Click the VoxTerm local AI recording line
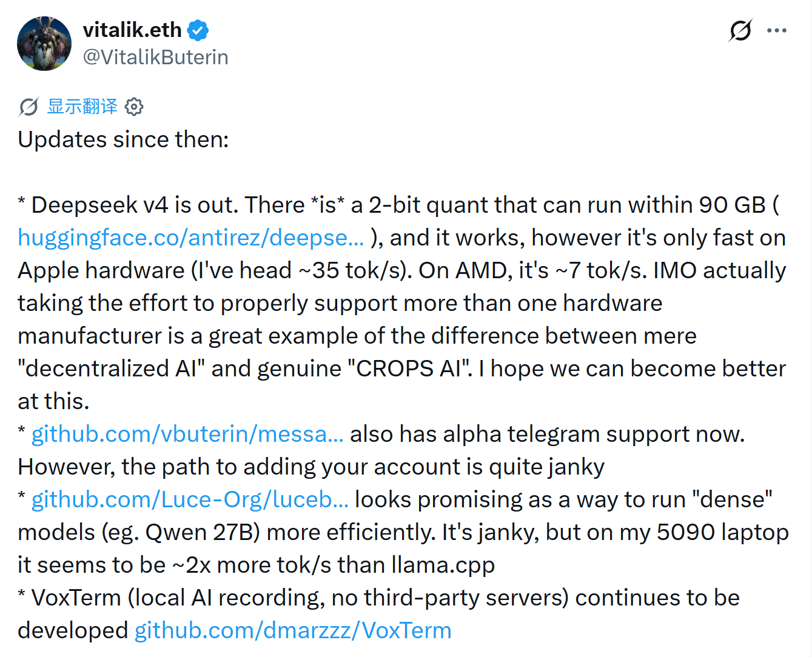Viewport: 812px width, 657px height. (x=379, y=614)
